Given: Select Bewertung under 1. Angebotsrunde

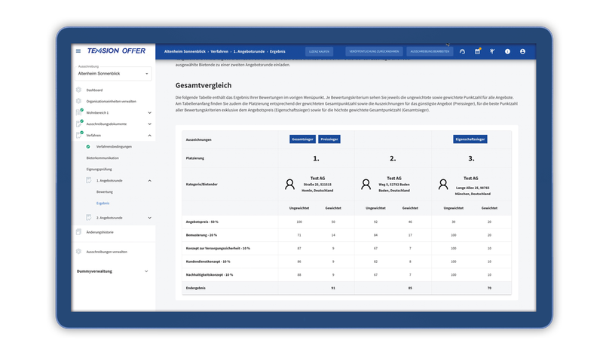Looking at the screenshot, I should 105,192.
